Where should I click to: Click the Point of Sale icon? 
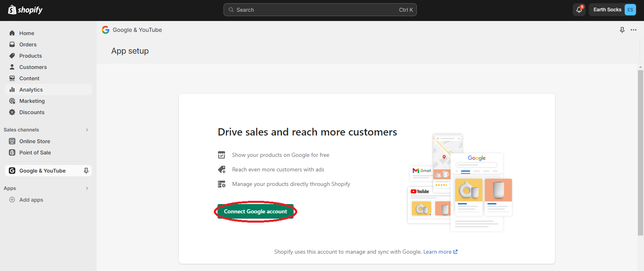(x=12, y=152)
